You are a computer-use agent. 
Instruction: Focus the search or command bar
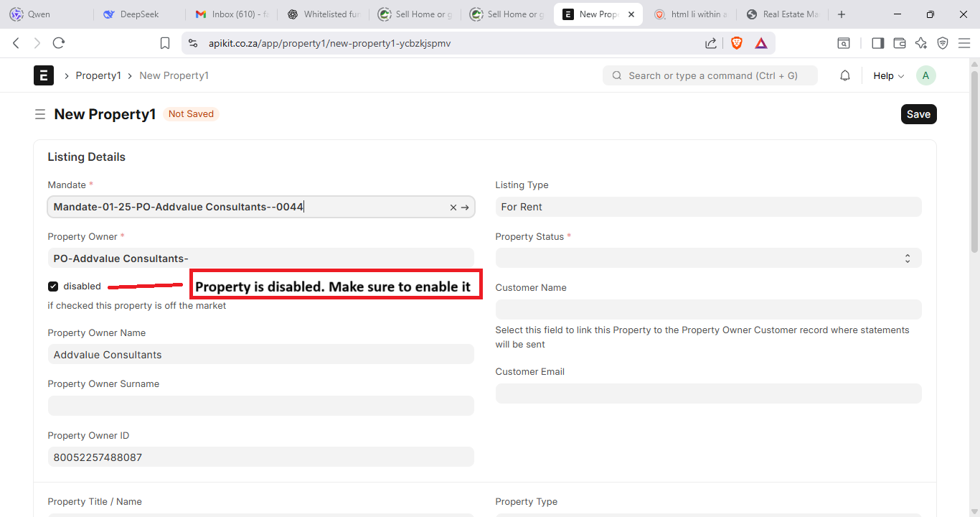click(x=710, y=75)
